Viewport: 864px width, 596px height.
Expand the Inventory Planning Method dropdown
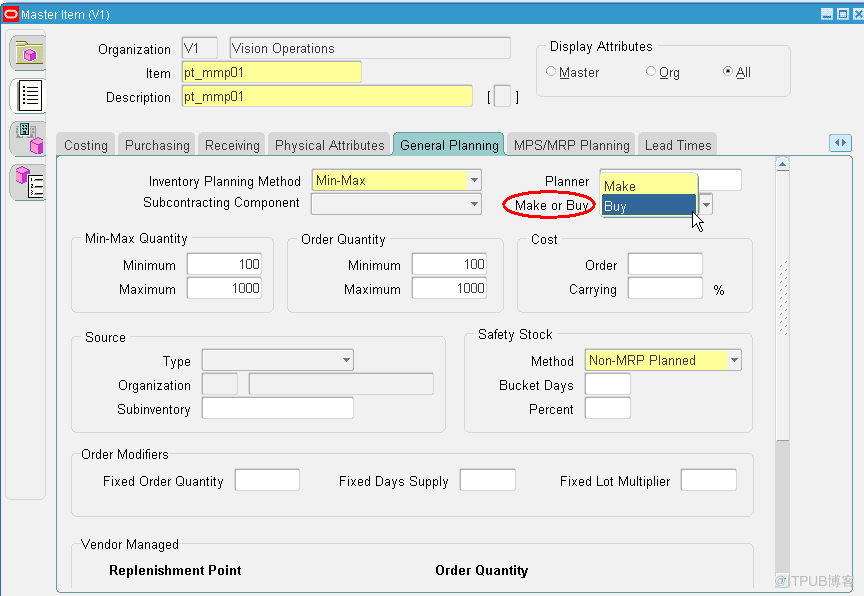[475, 180]
